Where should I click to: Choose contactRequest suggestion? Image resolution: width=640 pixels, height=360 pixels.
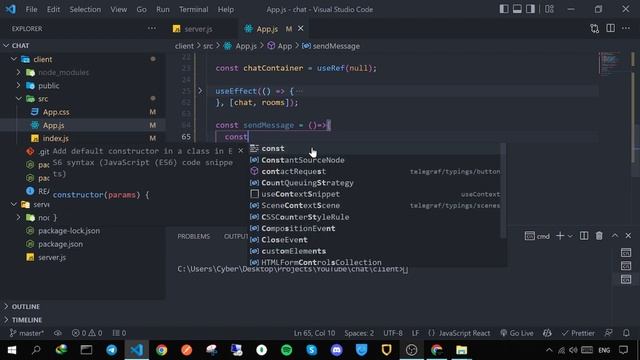coord(376,171)
